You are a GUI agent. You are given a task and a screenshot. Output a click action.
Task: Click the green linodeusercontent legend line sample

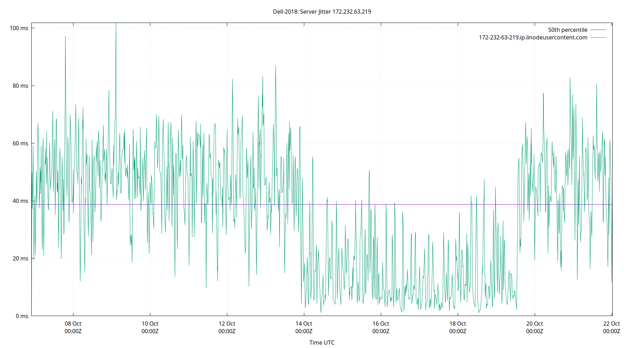coord(598,38)
